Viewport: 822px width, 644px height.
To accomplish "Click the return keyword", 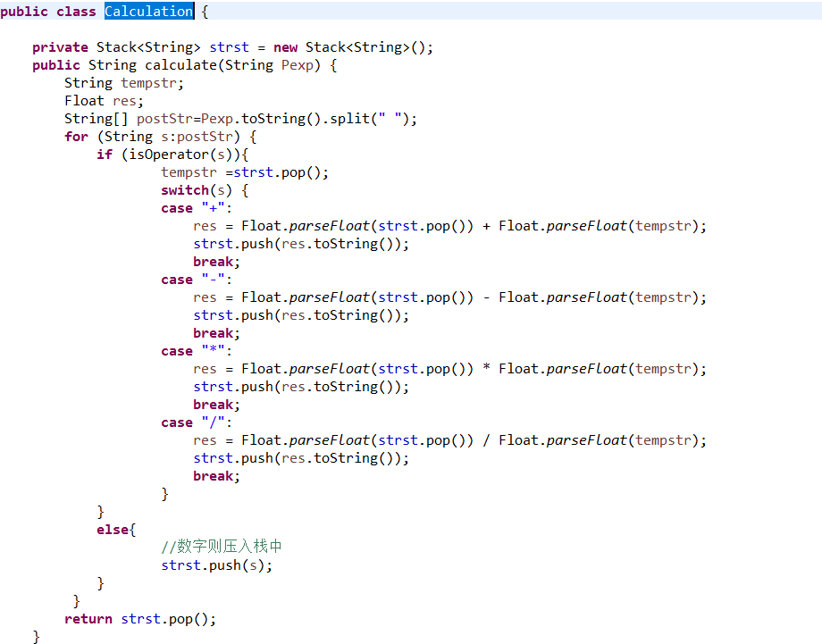I will tap(88, 619).
